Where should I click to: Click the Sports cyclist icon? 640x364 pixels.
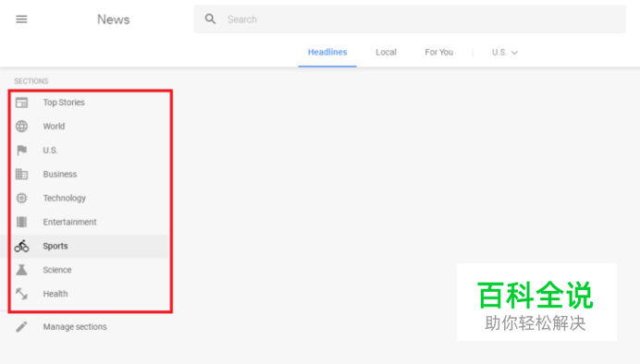(21, 246)
